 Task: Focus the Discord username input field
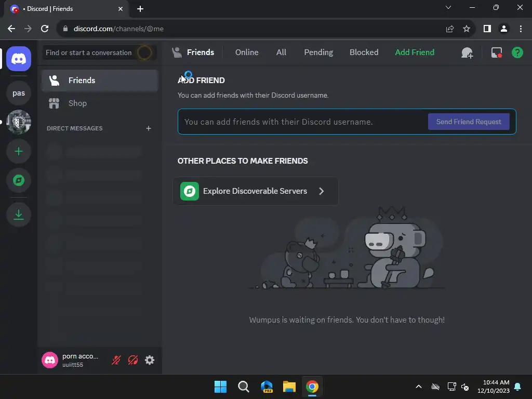click(x=302, y=122)
